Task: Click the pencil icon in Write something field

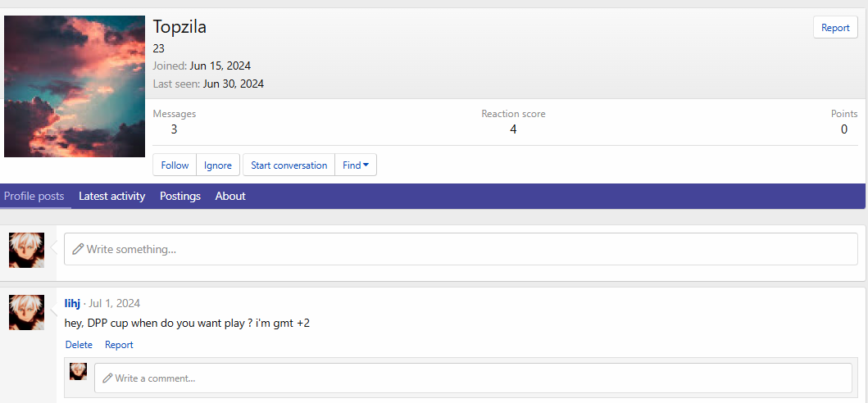Action: [x=78, y=249]
